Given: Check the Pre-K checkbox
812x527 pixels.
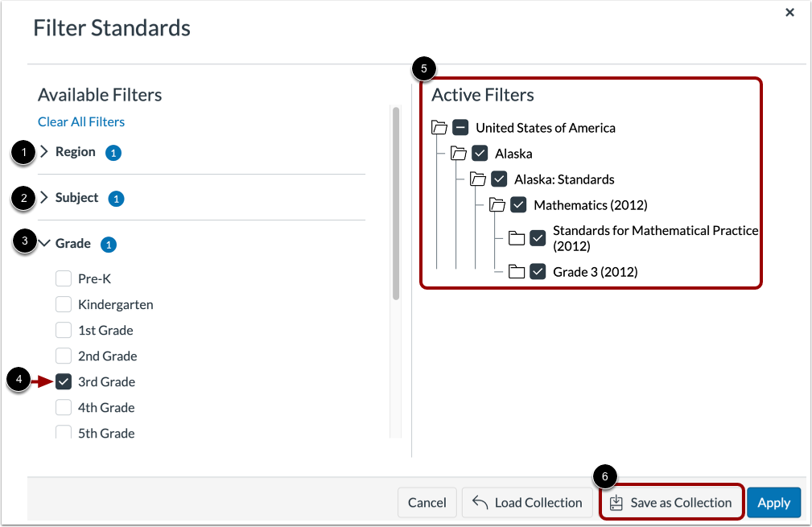Looking at the screenshot, I should pyautogui.click(x=64, y=278).
